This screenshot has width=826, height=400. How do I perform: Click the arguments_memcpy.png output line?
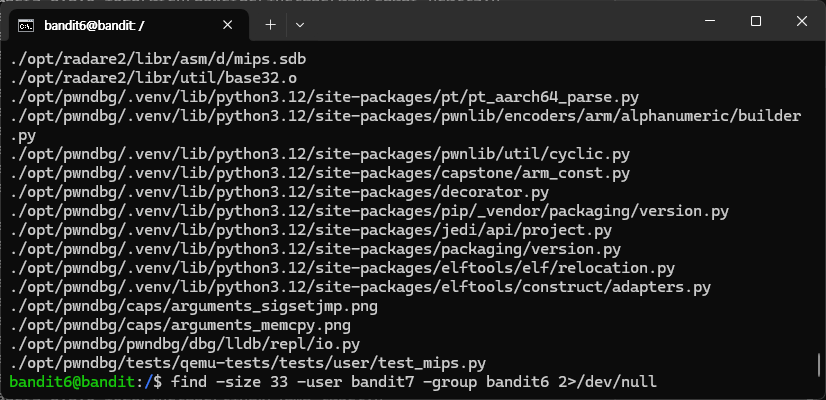(180, 325)
